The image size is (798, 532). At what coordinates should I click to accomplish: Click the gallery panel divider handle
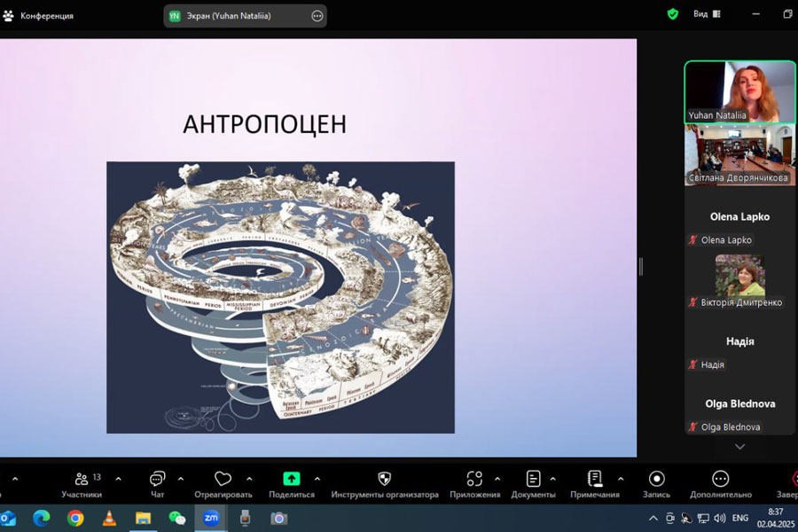[641, 266]
